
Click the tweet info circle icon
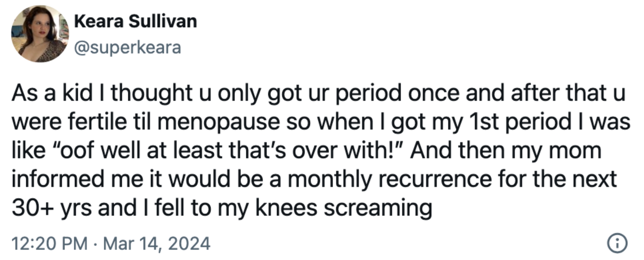tap(618, 243)
